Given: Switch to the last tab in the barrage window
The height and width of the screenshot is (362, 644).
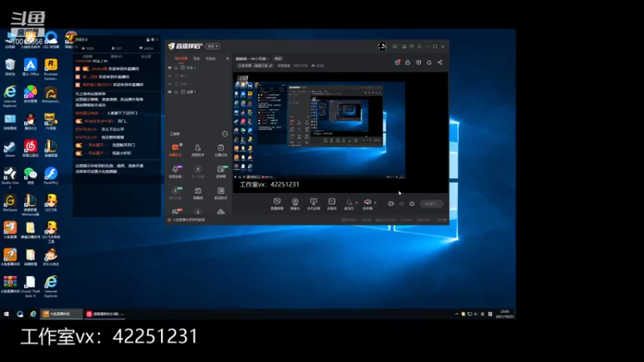Looking at the screenshot, I should [x=146, y=56].
